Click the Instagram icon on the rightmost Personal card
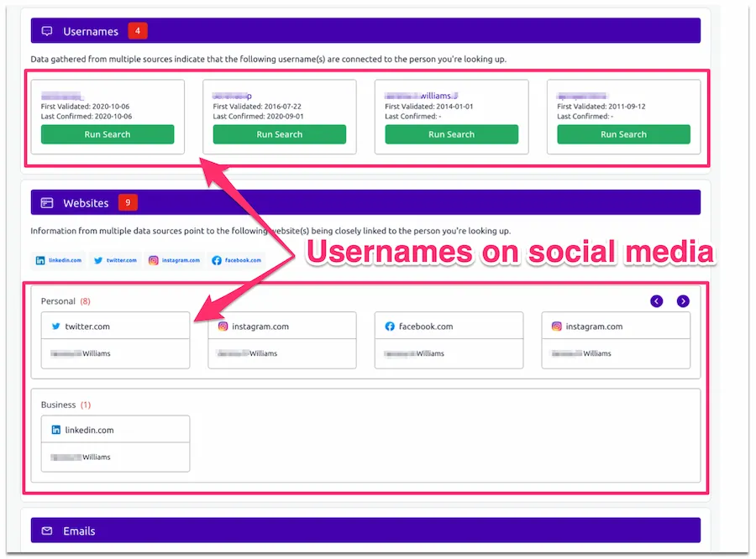756x559 pixels. coord(556,326)
